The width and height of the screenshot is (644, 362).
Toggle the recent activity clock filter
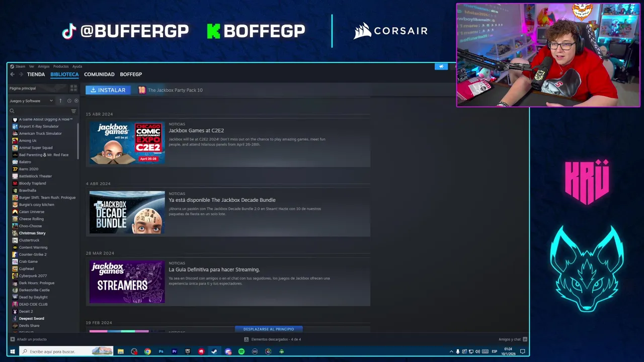[69, 101]
